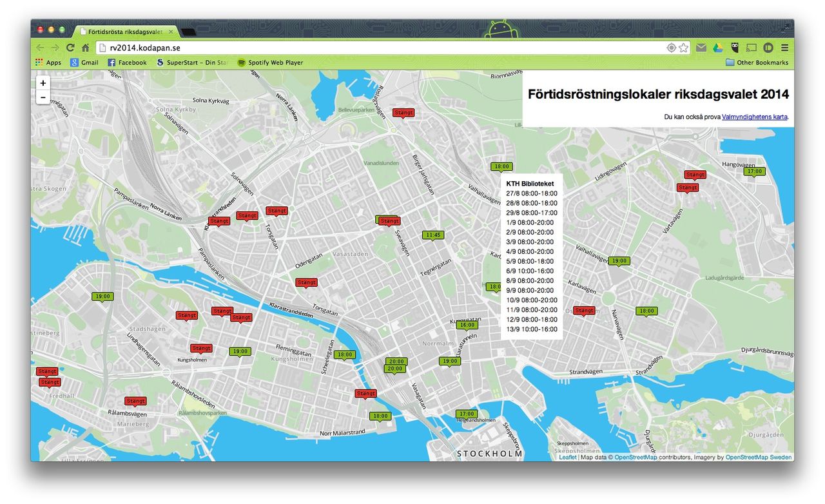Click the location target icon in address bar
825x504 pixels.
click(671, 47)
